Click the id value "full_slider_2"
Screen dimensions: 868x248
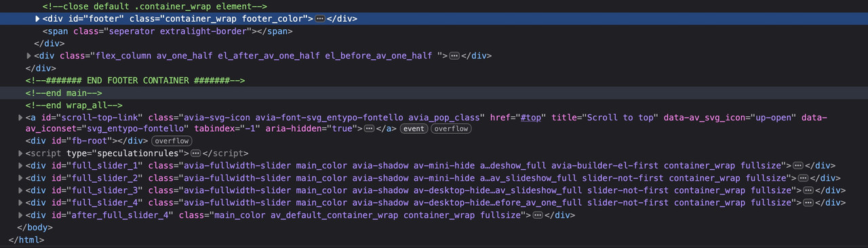click(103, 178)
